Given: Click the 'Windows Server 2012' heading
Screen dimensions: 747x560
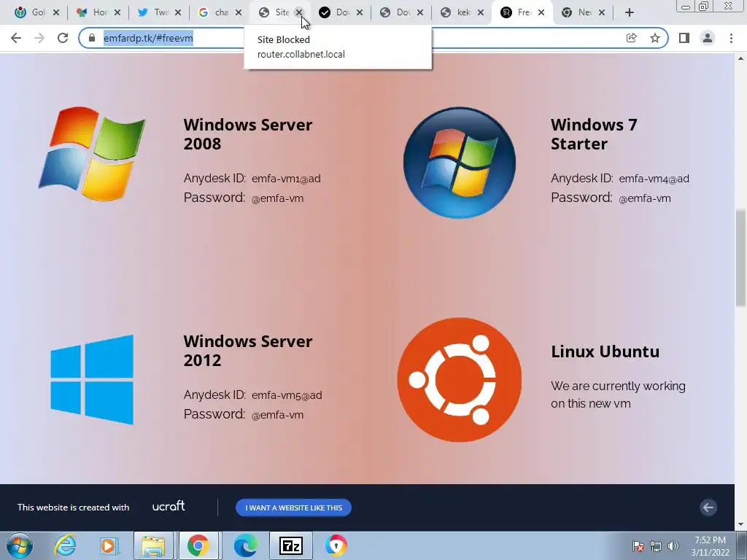Looking at the screenshot, I should pyautogui.click(x=248, y=351).
